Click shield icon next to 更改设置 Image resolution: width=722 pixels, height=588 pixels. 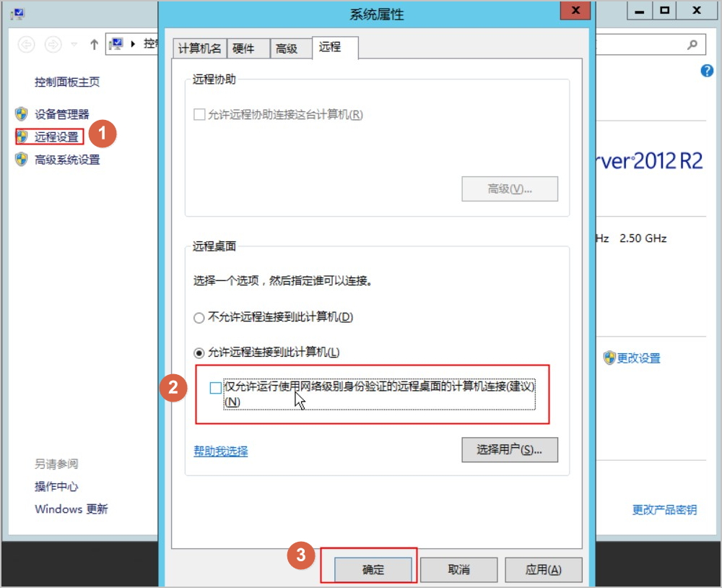click(609, 358)
